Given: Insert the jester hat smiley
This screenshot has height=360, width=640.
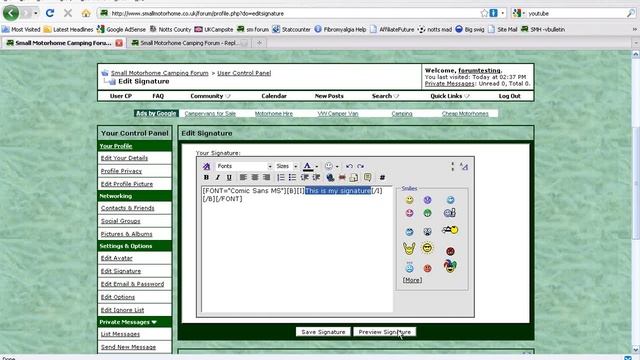Looking at the screenshot, I should coord(450,266).
